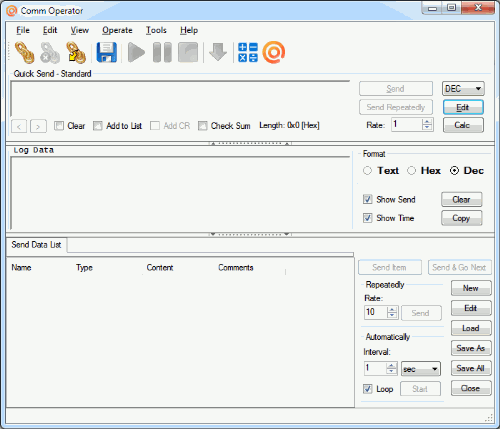The height and width of the screenshot is (429, 500).
Task: Toggle the Add CR checkbox
Action: pyautogui.click(x=155, y=126)
